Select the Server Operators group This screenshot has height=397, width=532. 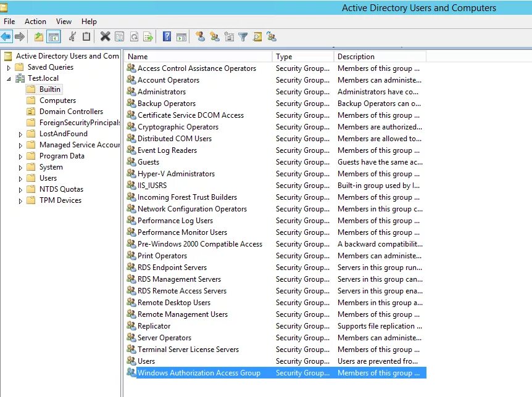click(164, 338)
